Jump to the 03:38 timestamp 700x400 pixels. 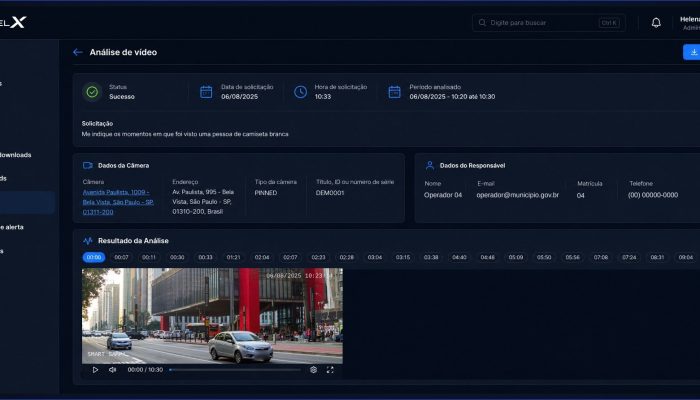tap(431, 257)
